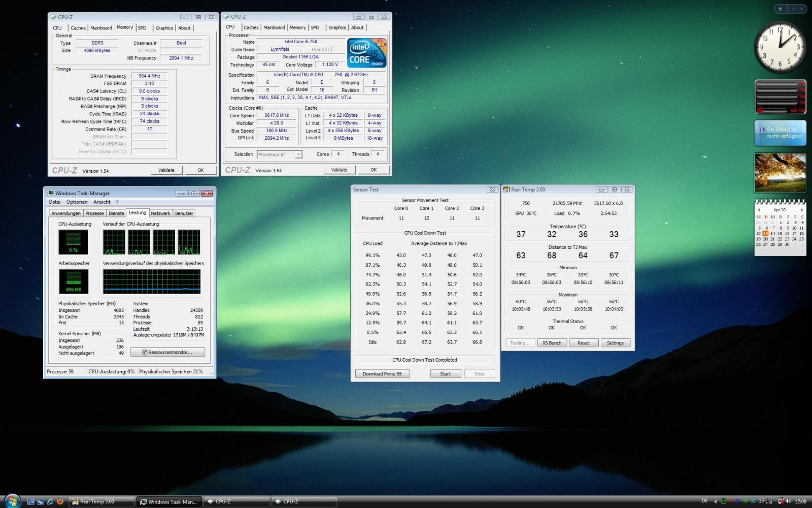The width and height of the screenshot is (812, 508).
Task: Click the slideshow picture gadget
Action: (x=780, y=173)
